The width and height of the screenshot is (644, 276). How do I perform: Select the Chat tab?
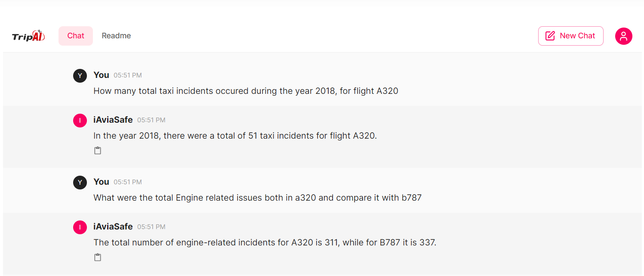[75, 36]
